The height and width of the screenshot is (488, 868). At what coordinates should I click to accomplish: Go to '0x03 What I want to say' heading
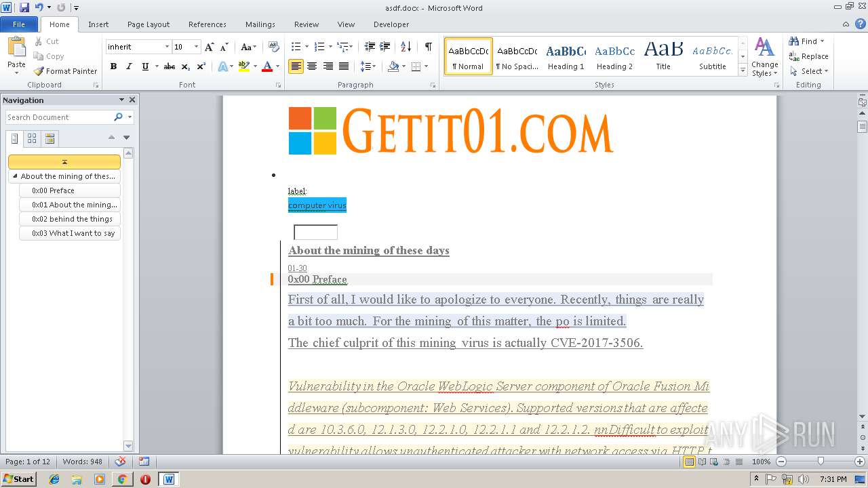(x=71, y=233)
